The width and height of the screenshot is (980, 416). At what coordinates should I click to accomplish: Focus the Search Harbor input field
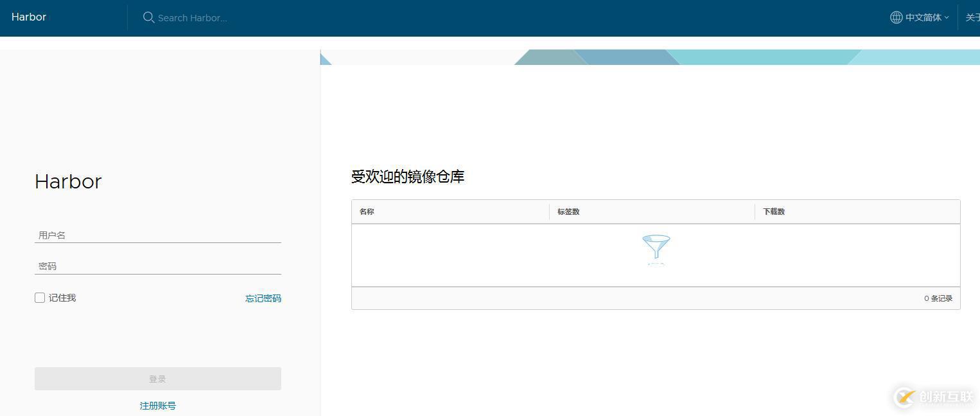tap(193, 18)
